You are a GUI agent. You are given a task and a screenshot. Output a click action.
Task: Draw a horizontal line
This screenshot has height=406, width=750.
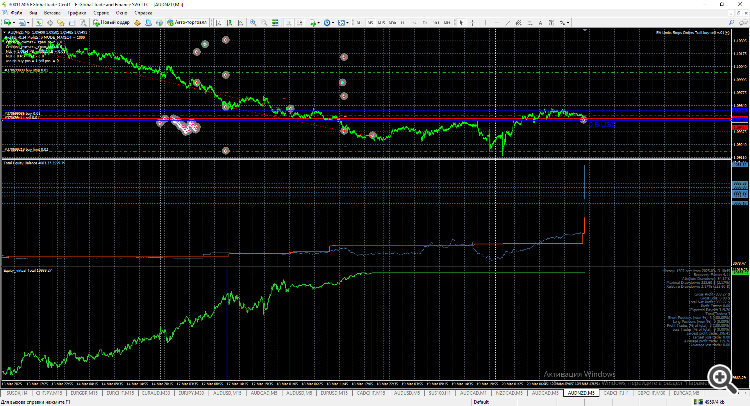click(496, 22)
